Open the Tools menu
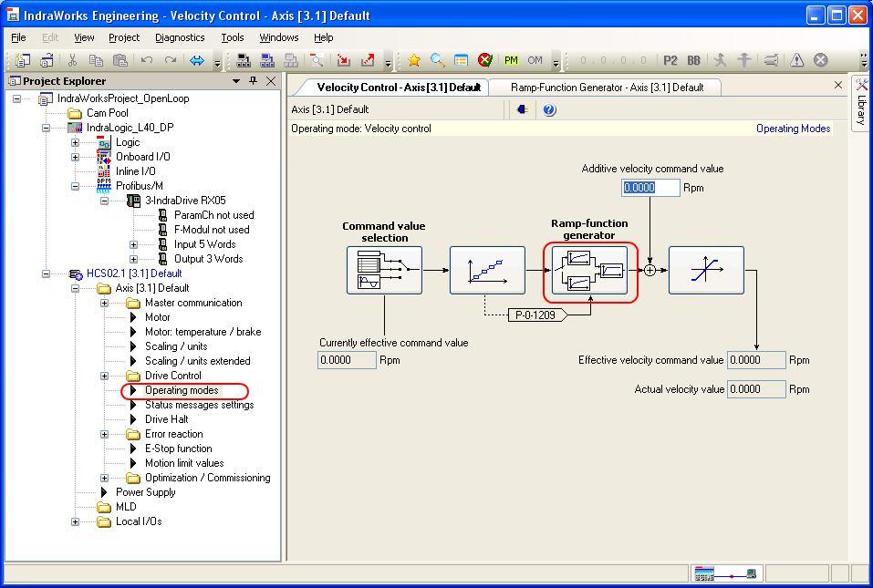This screenshot has width=873, height=588. pyautogui.click(x=233, y=37)
